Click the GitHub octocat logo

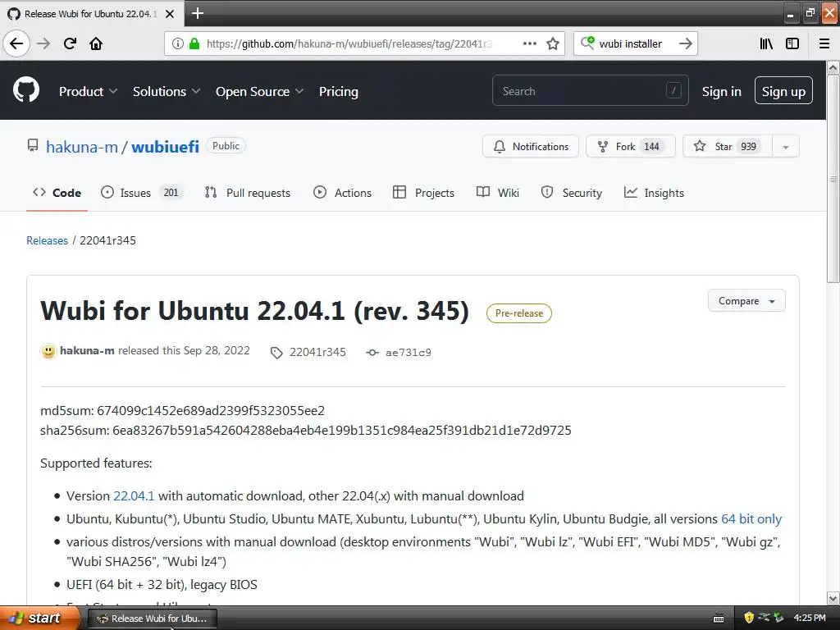[x=26, y=90]
